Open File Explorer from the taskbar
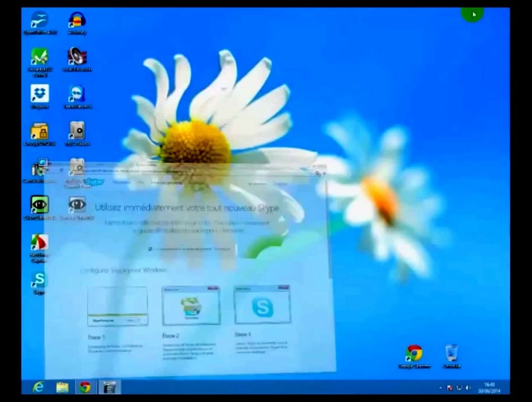Screen dimensions: 532x402 tap(62, 387)
